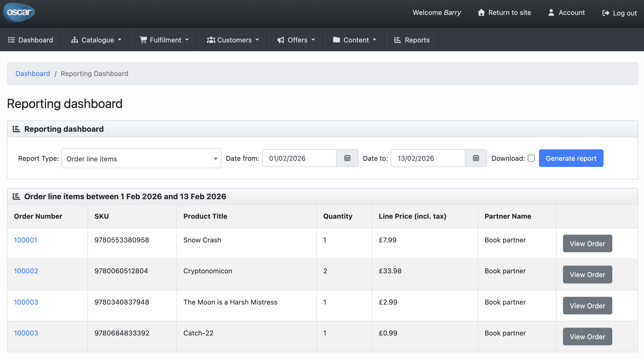Viewport: 644px width, 360px height.
Task: Click the Log out arrow icon
Action: tap(606, 13)
